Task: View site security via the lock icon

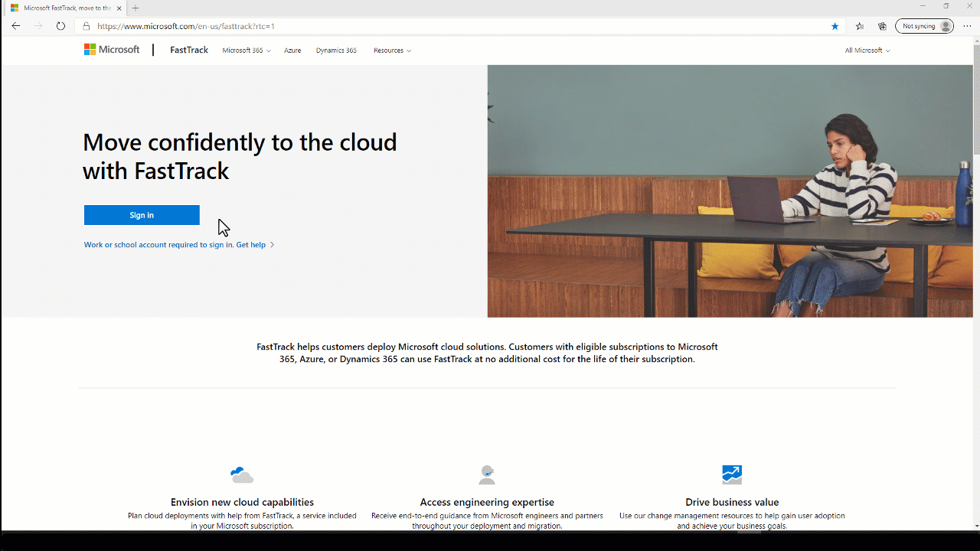Action: coord(85,25)
